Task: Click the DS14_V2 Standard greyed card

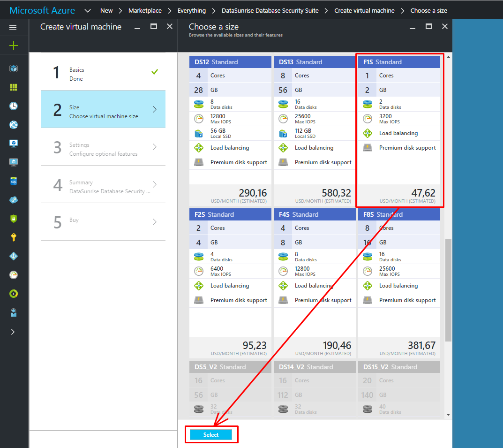Action: [315, 388]
